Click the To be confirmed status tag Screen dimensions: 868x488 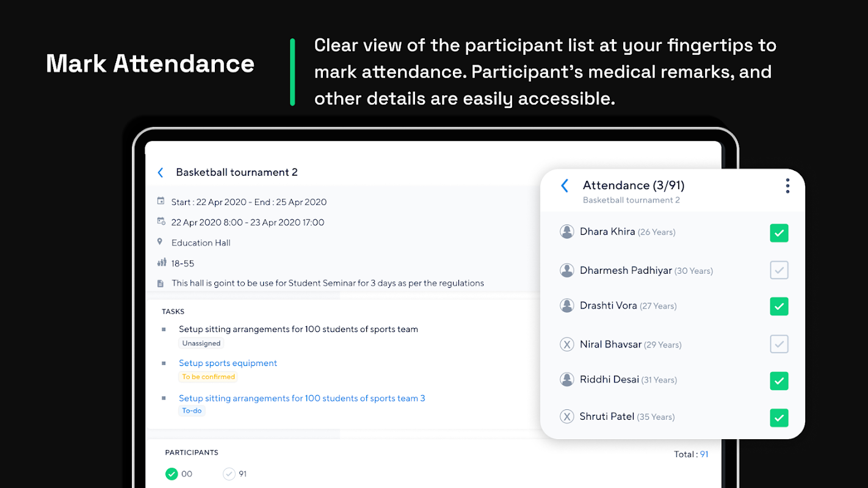coord(208,377)
